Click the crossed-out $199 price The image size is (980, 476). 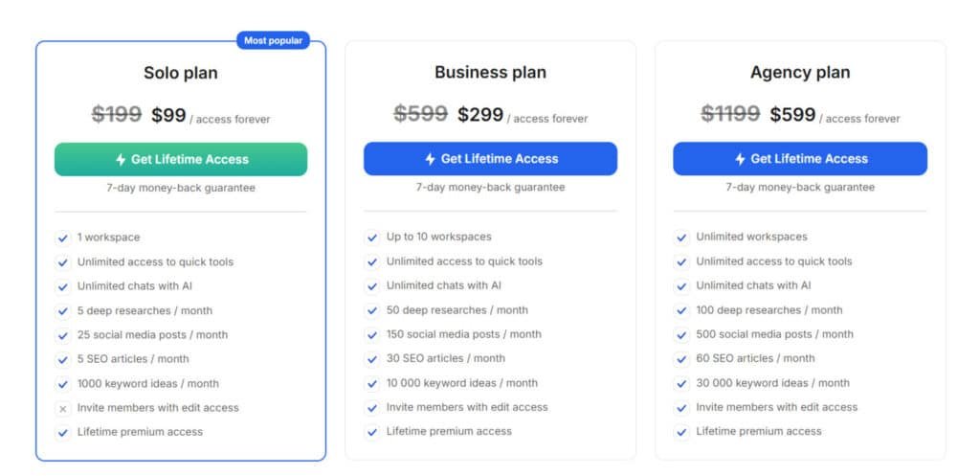click(117, 115)
